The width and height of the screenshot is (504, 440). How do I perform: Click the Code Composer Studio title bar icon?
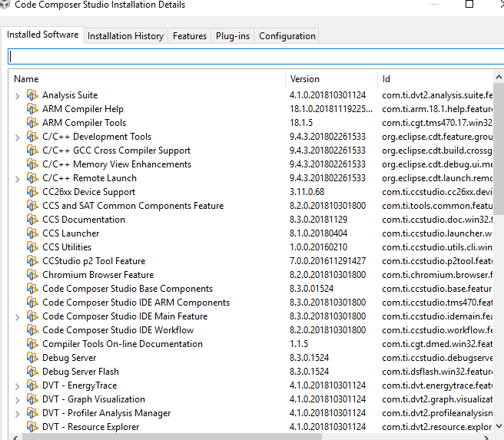pyautogui.click(x=5, y=5)
